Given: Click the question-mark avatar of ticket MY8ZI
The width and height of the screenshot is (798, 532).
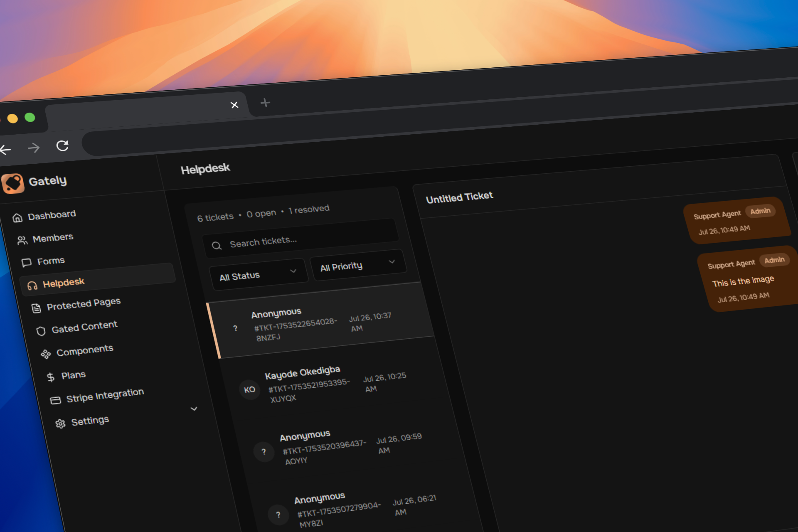Looking at the screenshot, I should [278, 515].
